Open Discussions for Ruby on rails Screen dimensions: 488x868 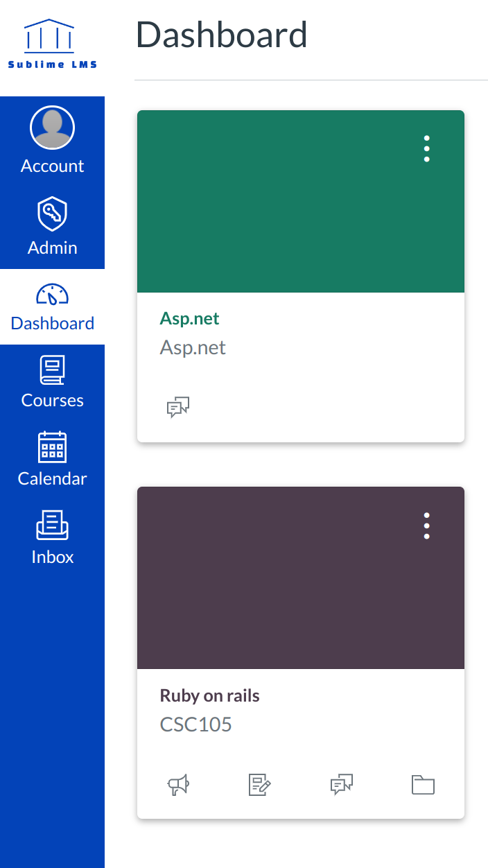[x=342, y=785]
